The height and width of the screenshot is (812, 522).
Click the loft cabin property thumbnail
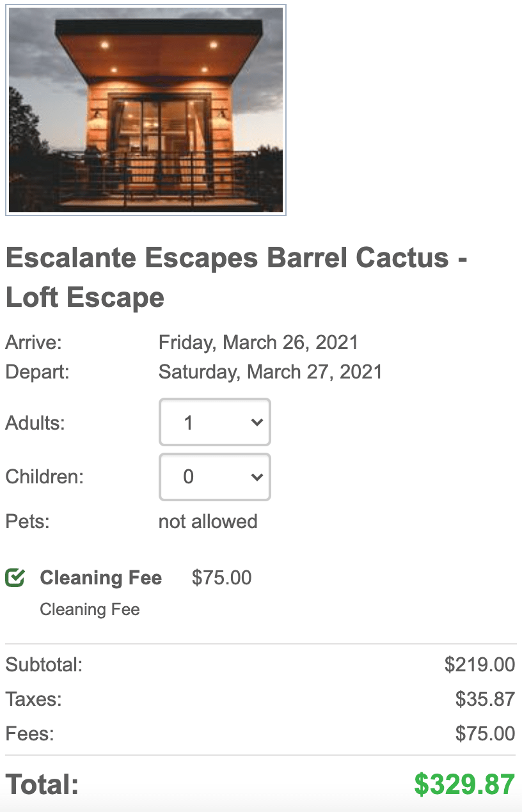point(146,110)
